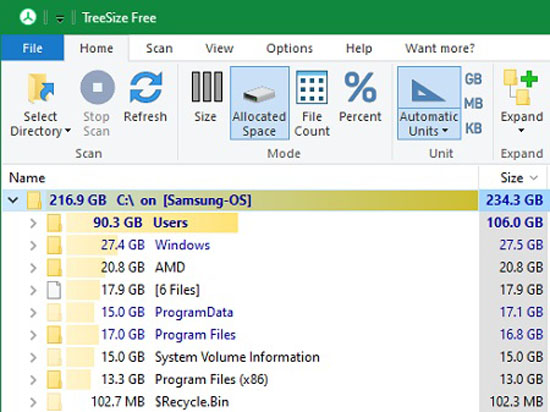
Task: Switch to Size mode icon
Action: coord(207,87)
